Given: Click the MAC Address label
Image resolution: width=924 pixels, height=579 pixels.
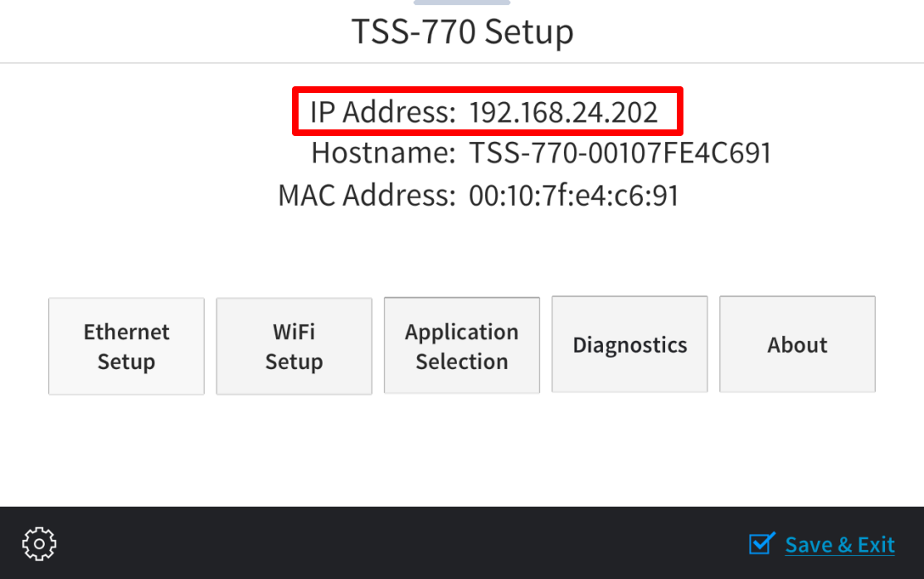Looking at the screenshot, I should (367, 195).
